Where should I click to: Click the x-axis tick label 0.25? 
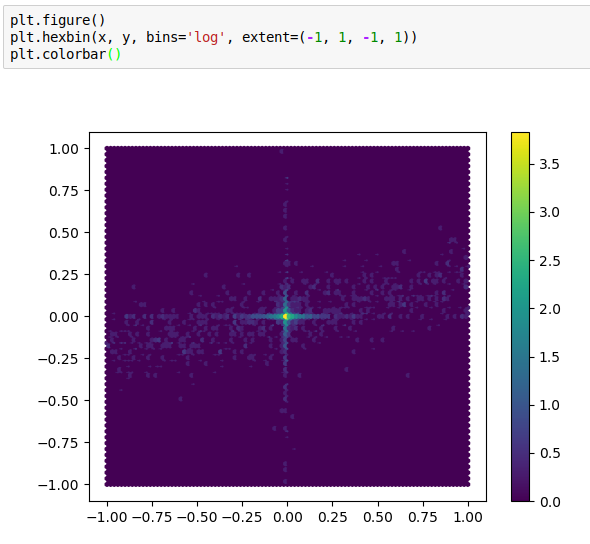(x=333, y=517)
